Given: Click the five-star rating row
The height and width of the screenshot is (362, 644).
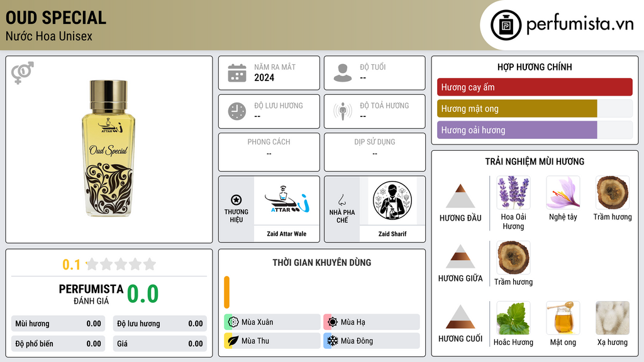Looking at the screenshot, I should [121, 264].
